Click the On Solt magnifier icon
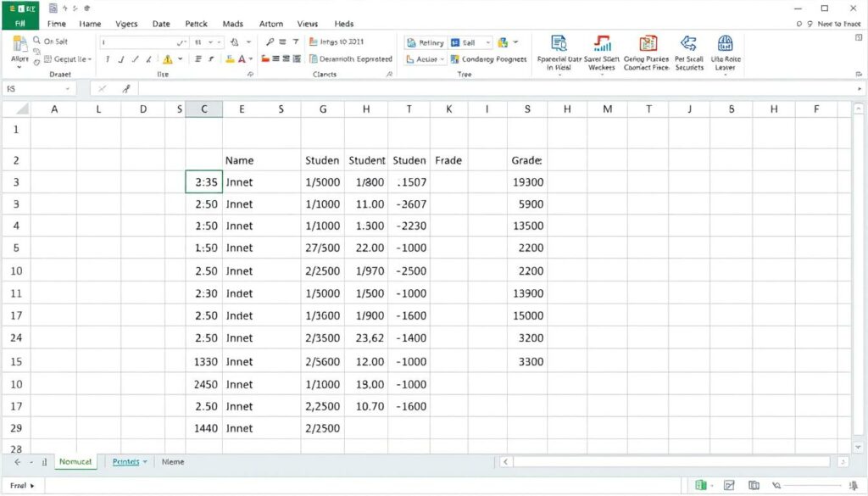This screenshot has width=868, height=496. (36, 41)
